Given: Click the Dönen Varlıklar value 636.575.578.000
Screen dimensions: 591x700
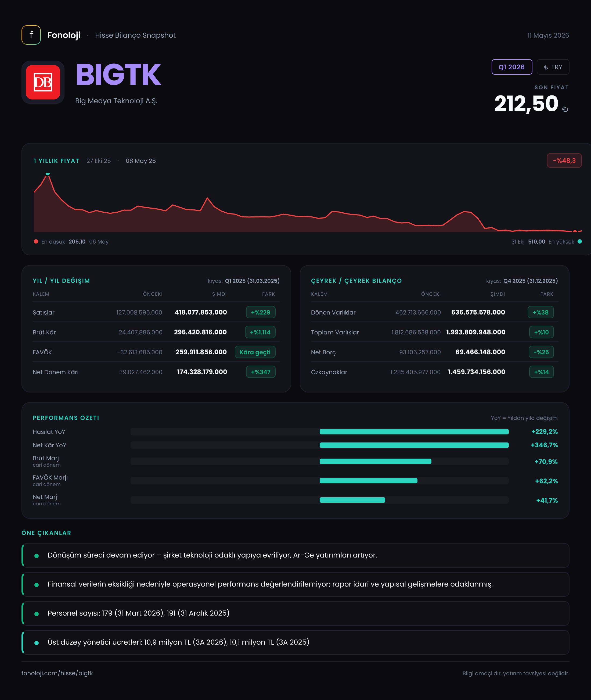Looking at the screenshot, I should point(478,312).
